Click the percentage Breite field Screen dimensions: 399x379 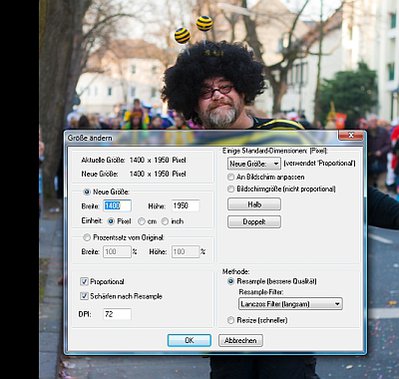[117, 252]
